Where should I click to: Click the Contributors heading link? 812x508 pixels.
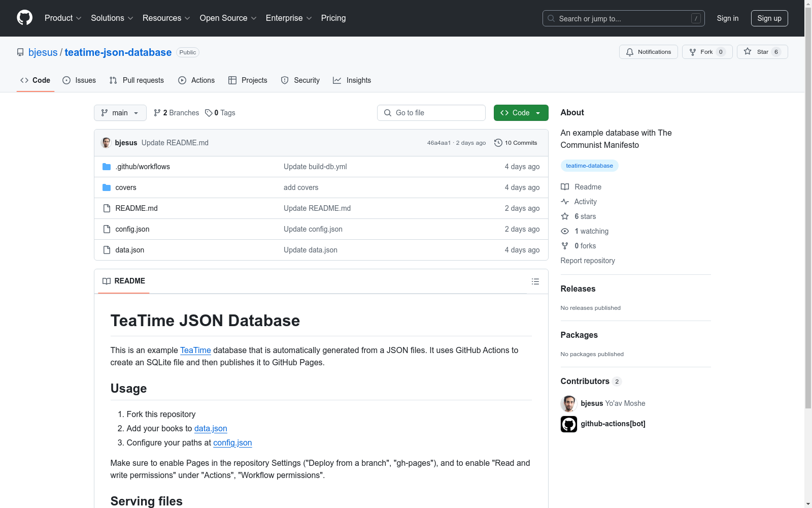(x=591, y=381)
